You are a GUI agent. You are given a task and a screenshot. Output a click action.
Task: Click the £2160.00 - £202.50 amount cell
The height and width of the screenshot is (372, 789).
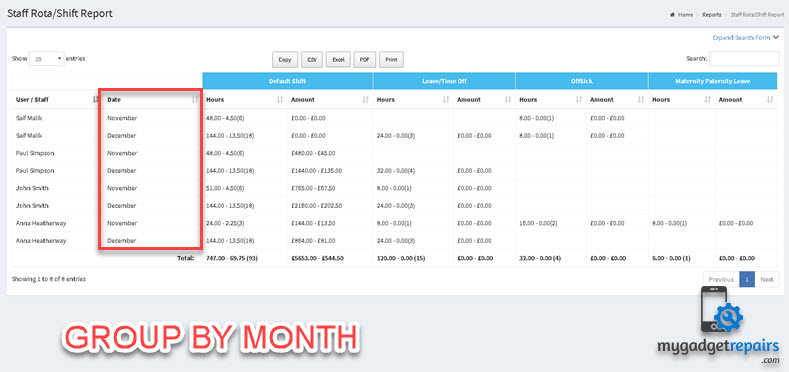[317, 206]
